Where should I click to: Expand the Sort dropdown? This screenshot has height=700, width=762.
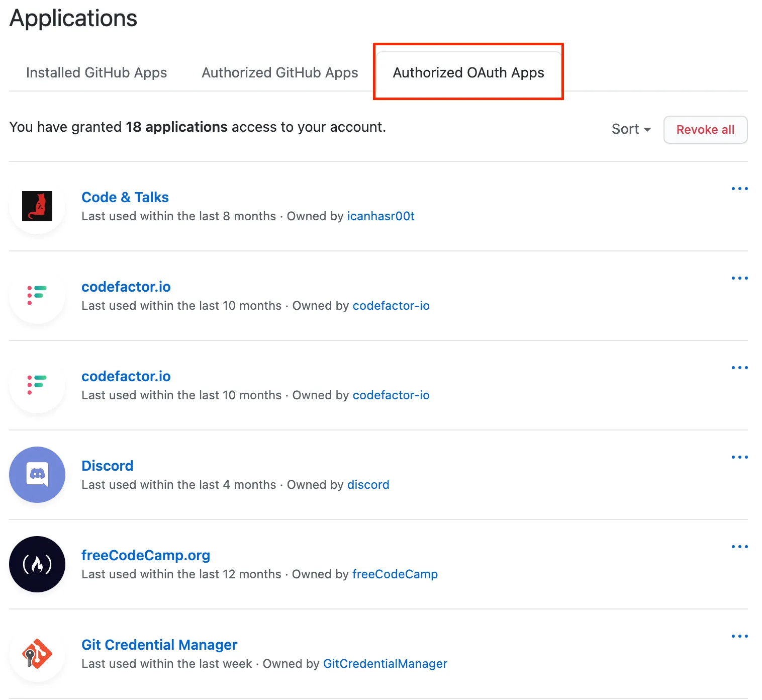(631, 129)
